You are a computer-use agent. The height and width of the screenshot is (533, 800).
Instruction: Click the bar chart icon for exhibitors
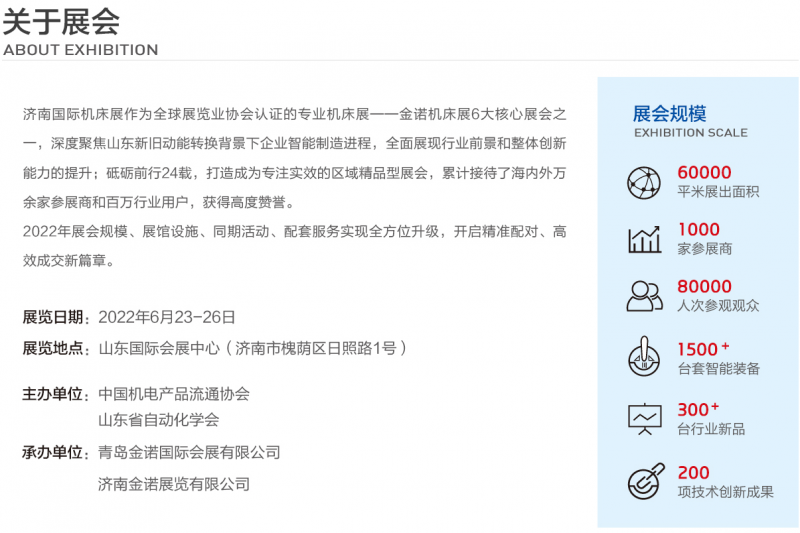click(644, 239)
